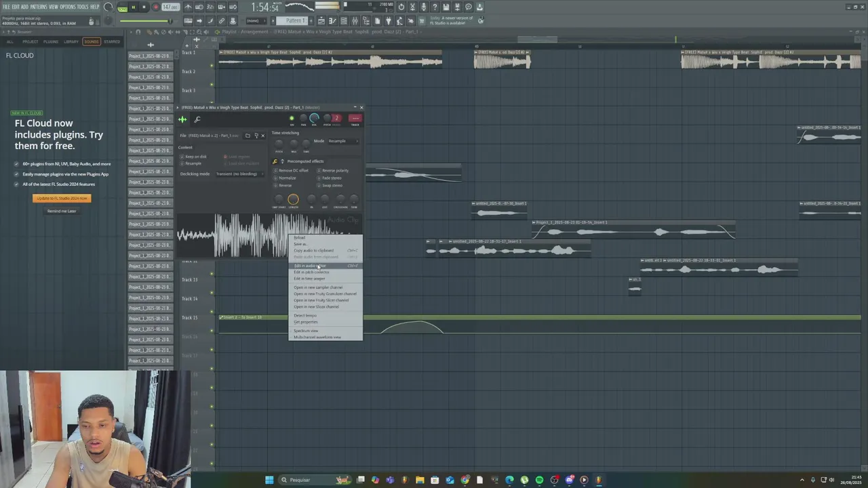The image size is (868, 488).
Task: Open the wrench settings tab icon
Action: pos(197,119)
